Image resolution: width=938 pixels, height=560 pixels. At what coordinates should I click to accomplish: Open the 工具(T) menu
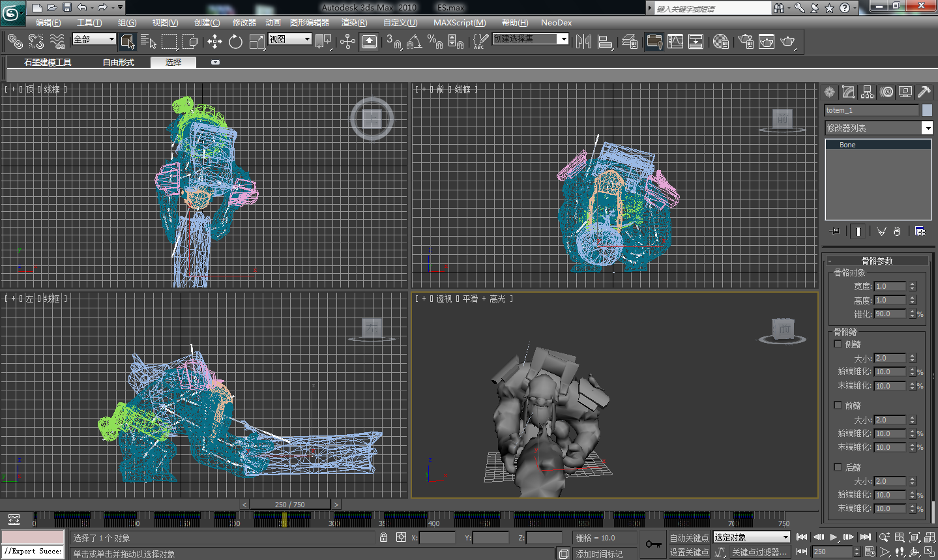(89, 22)
